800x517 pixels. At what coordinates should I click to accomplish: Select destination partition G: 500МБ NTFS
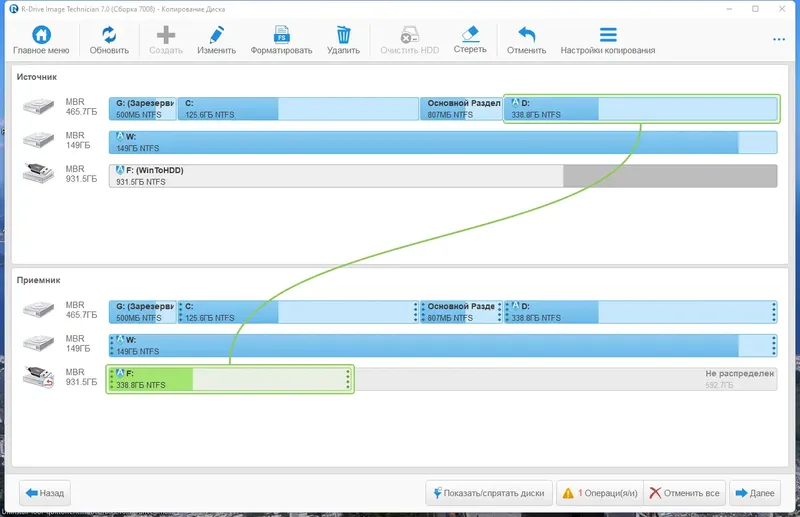[142, 312]
